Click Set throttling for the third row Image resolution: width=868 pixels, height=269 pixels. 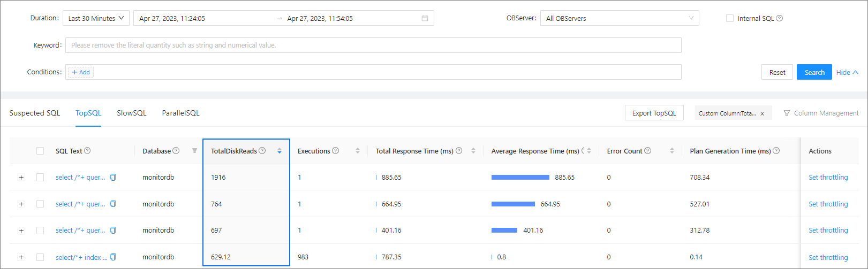(828, 230)
